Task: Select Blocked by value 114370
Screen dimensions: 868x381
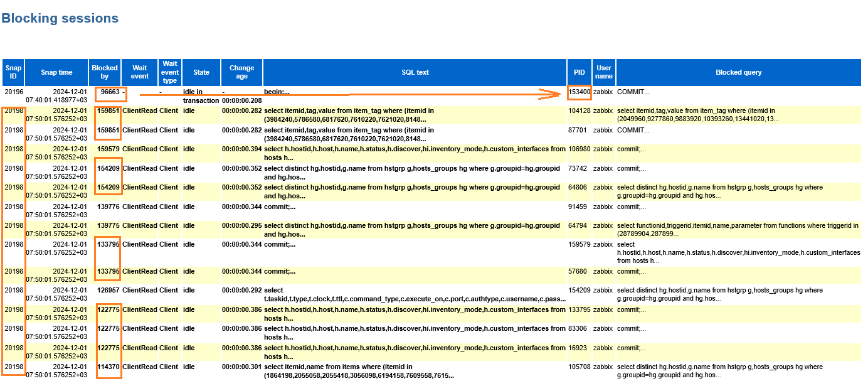Action: pyautogui.click(x=109, y=367)
